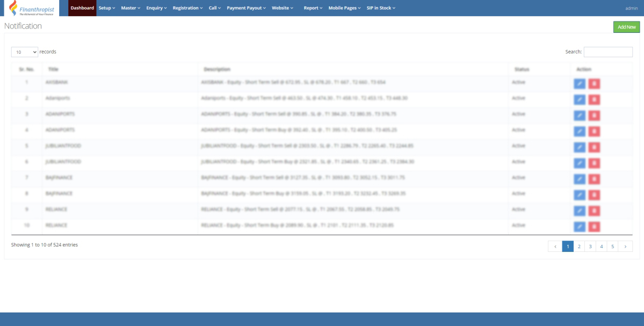Viewport: 644px width, 326px height.
Task: Delete row 10 RELIANCE Buy notification
Action: coord(594,227)
